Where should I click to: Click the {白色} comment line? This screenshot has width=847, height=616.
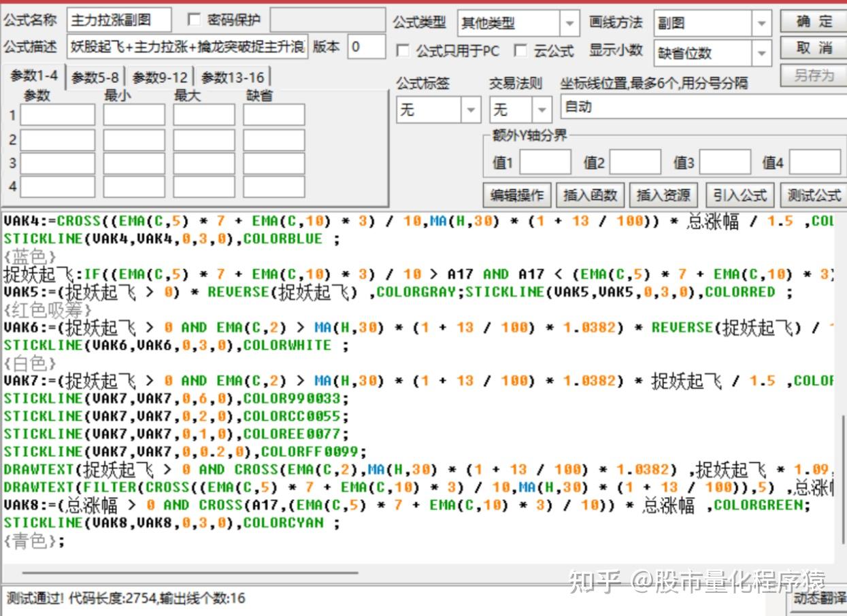(x=30, y=363)
